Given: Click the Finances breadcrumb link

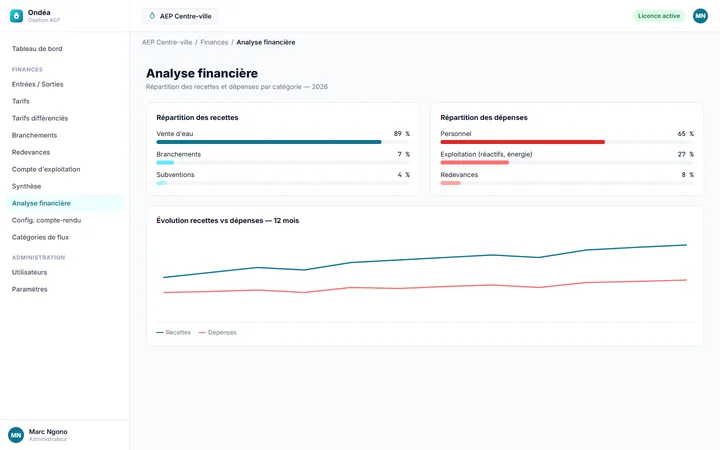Looking at the screenshot, I should (x=214, y=42).
